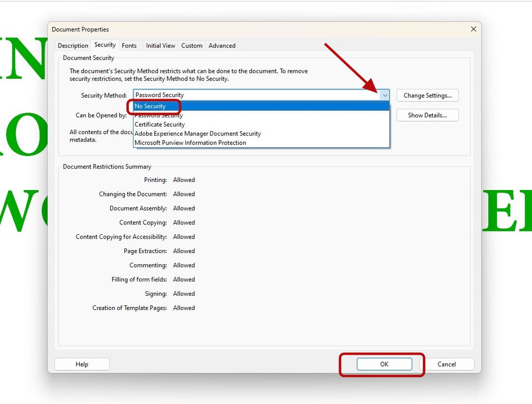Click the Changing the Document label

click(x=133, y=194)
